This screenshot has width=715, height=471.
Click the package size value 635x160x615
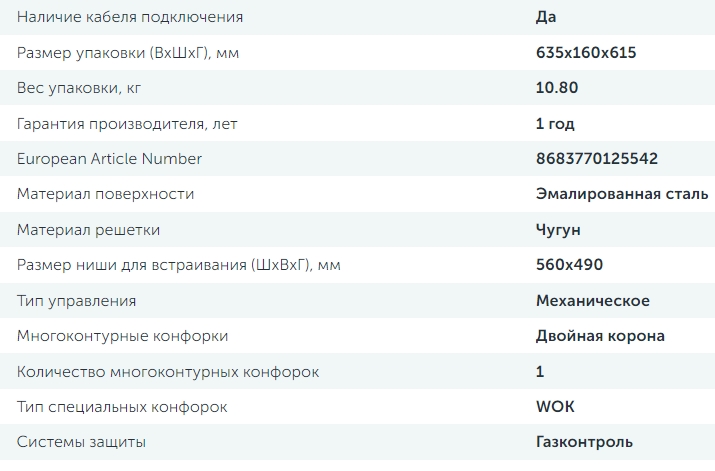pyautogui.click(x=586, y=52)
